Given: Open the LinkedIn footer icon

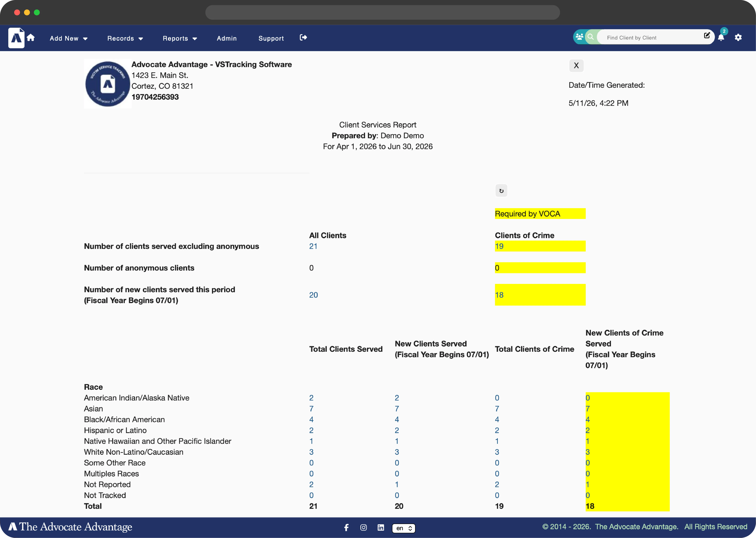Looking at the screenshot, I should click(x=381, y=527).
